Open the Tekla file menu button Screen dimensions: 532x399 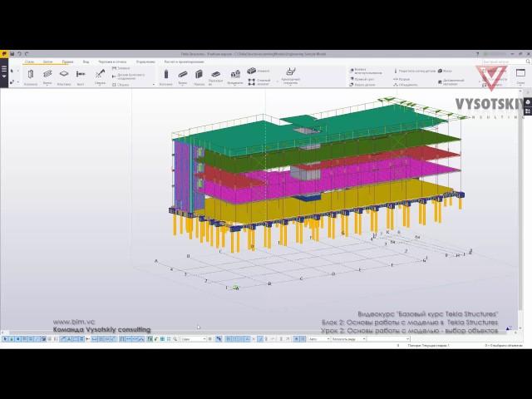click(x=4, y=54)
